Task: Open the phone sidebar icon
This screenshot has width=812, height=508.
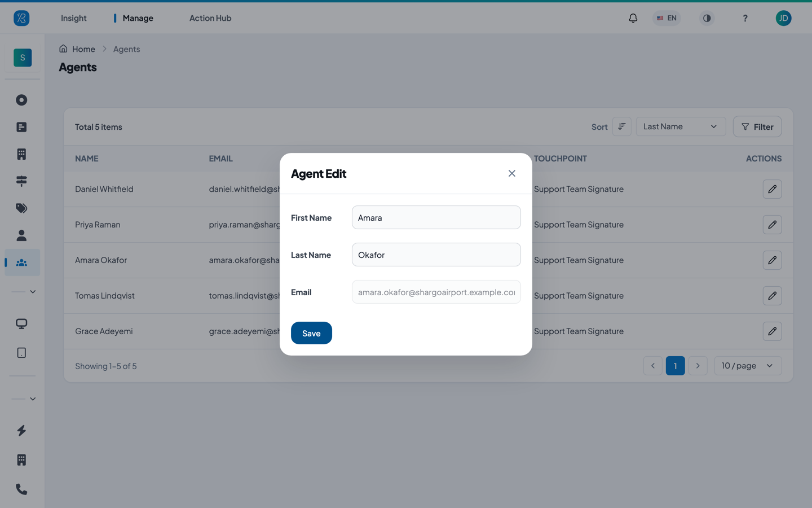Action: (x=21, y=489)
